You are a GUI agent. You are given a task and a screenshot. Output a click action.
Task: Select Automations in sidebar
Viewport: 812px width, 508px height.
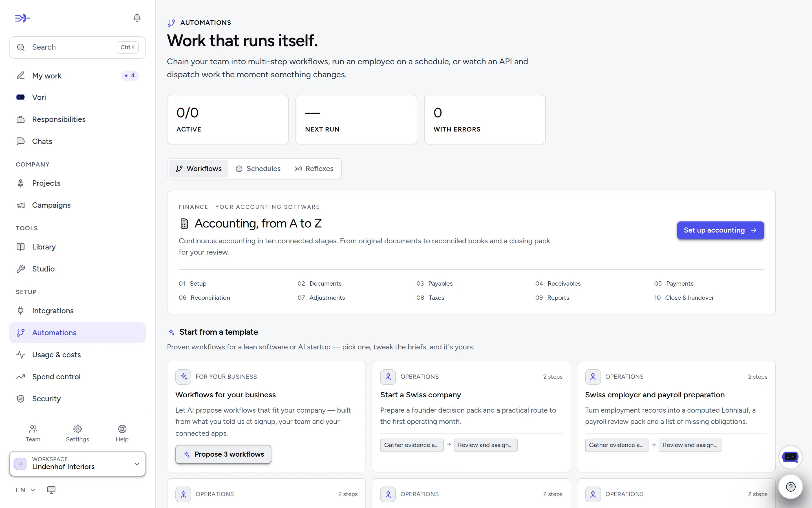pyautogui.click(x=78, y=333)
